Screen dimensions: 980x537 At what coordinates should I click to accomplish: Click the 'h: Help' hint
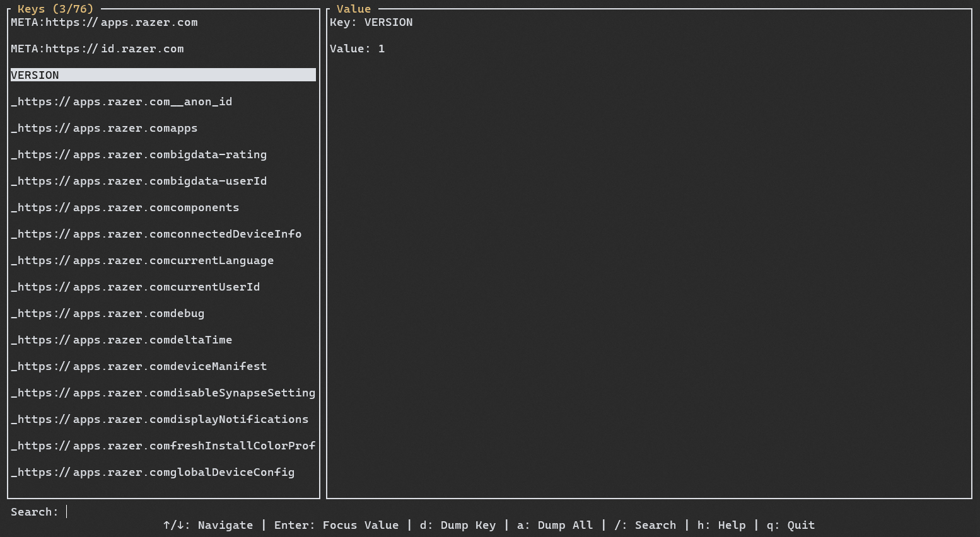click(x=721, y=525)
